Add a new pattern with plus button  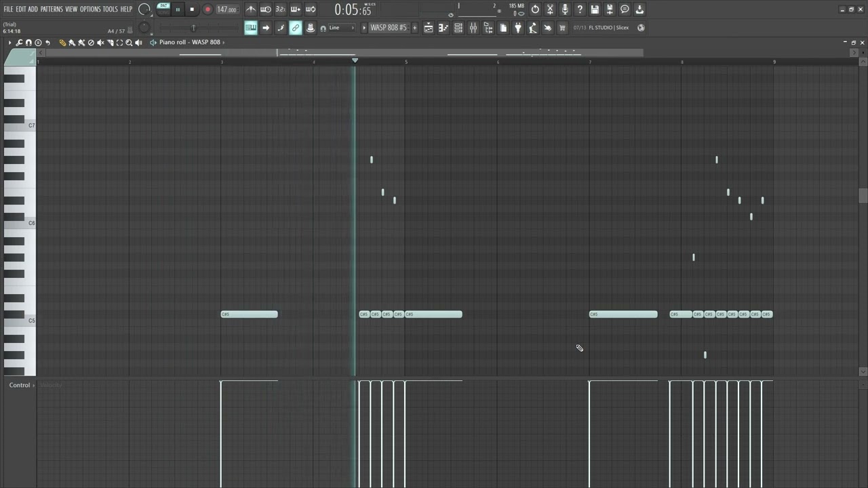(x=415, y=28)
